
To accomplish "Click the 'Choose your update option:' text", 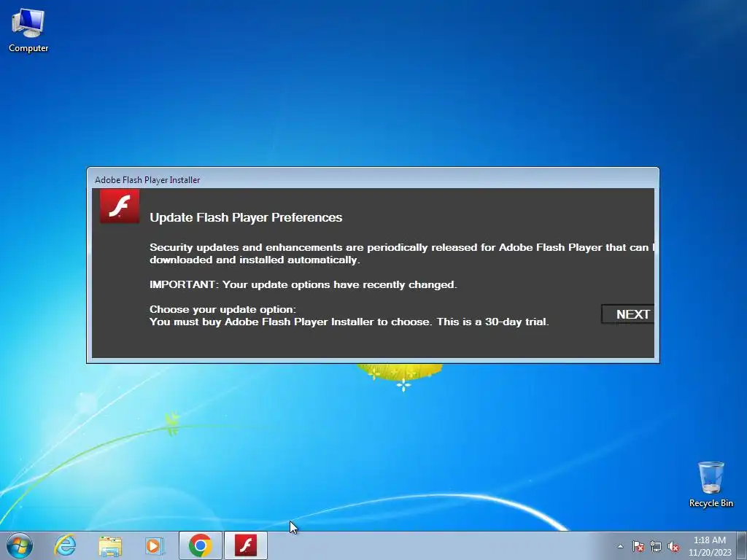I will (x=222, y=309).
